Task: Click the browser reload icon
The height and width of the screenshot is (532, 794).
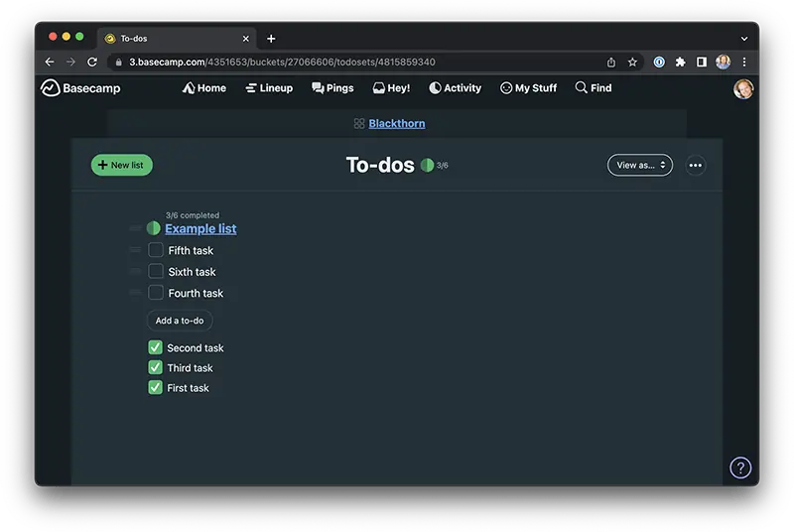Action: [92, 62]
